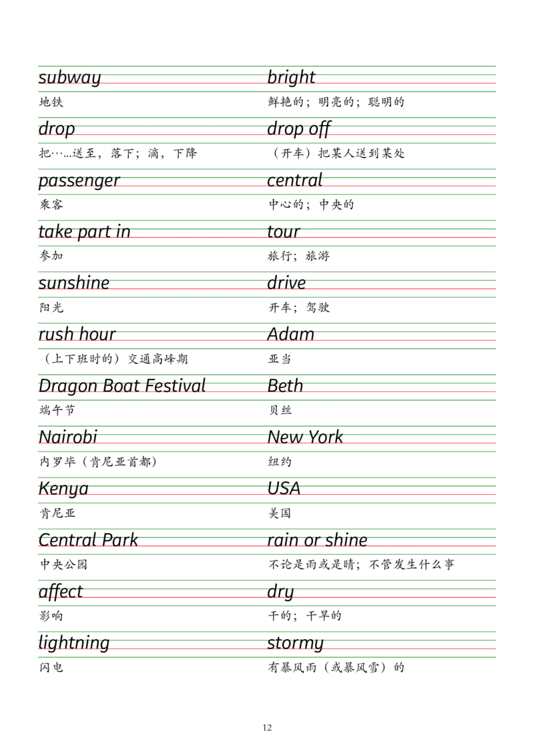Click the "shop" entry
Screen dimensions: 534x756
click(x=287, y=282)
